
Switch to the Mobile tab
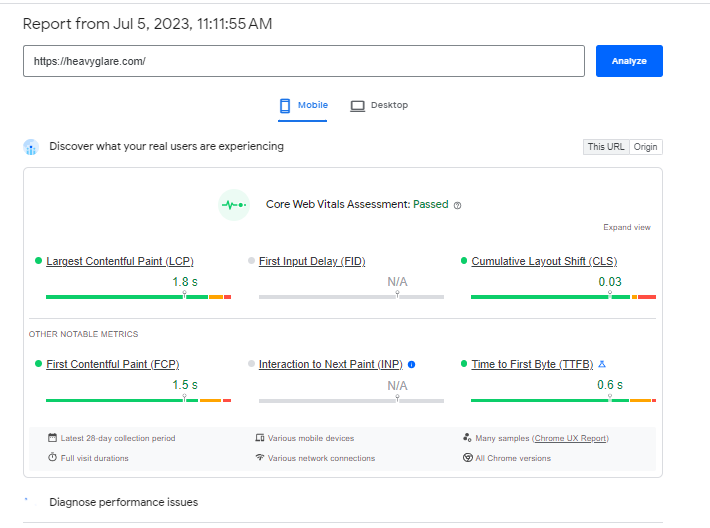tap(303, 105)
